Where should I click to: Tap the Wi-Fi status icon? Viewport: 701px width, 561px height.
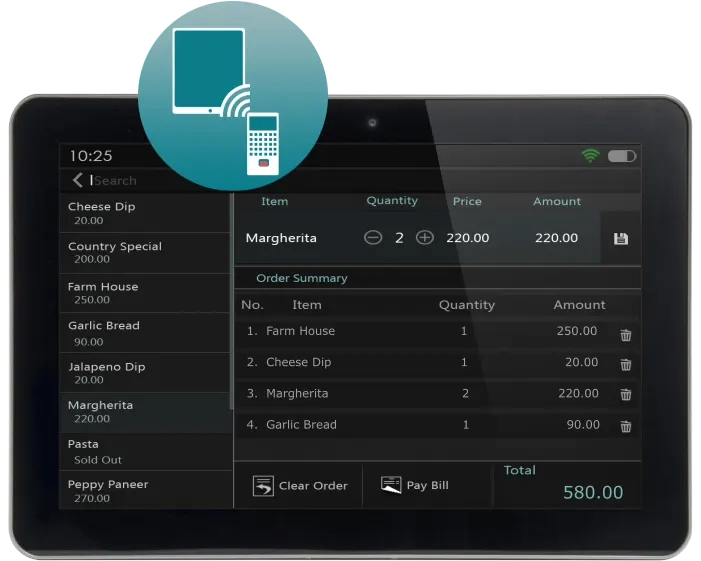click(x=591, y=156)
